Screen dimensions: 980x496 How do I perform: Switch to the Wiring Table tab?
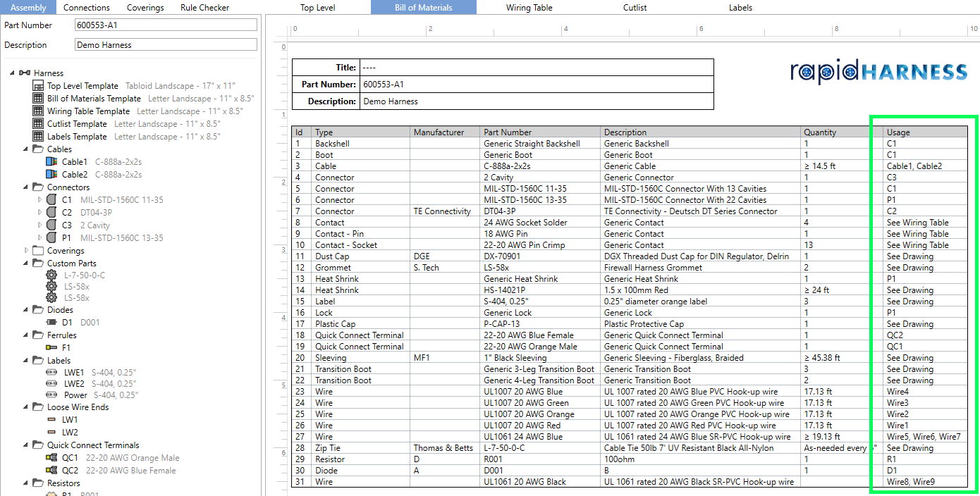(529, 8)
